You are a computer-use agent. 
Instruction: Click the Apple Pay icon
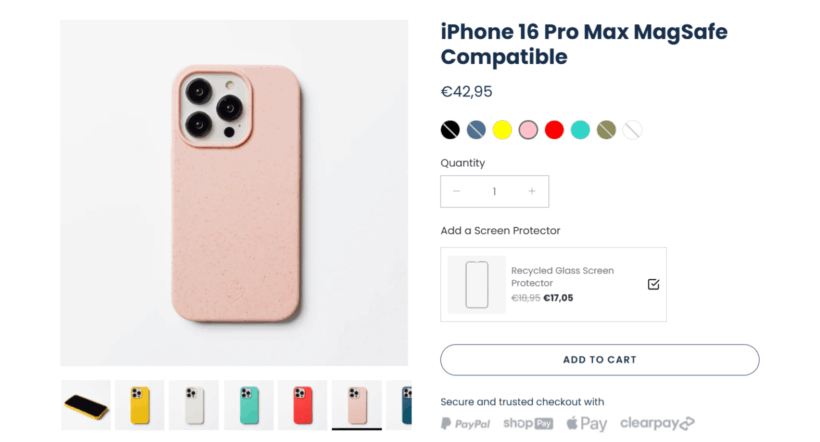pos(587,424)
